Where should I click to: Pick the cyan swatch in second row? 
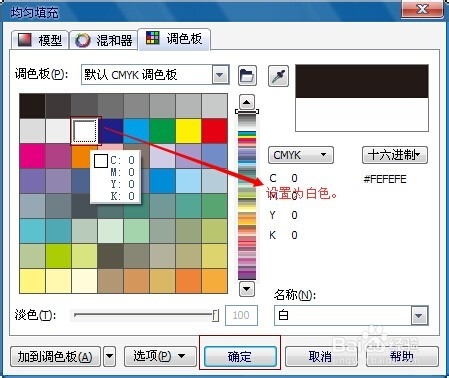click(x=137, y=131)
